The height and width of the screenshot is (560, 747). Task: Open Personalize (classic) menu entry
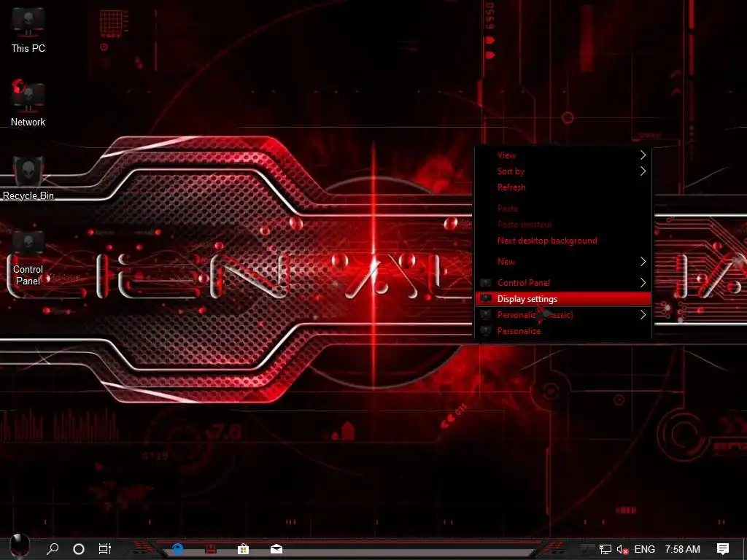tap(563, 315)
